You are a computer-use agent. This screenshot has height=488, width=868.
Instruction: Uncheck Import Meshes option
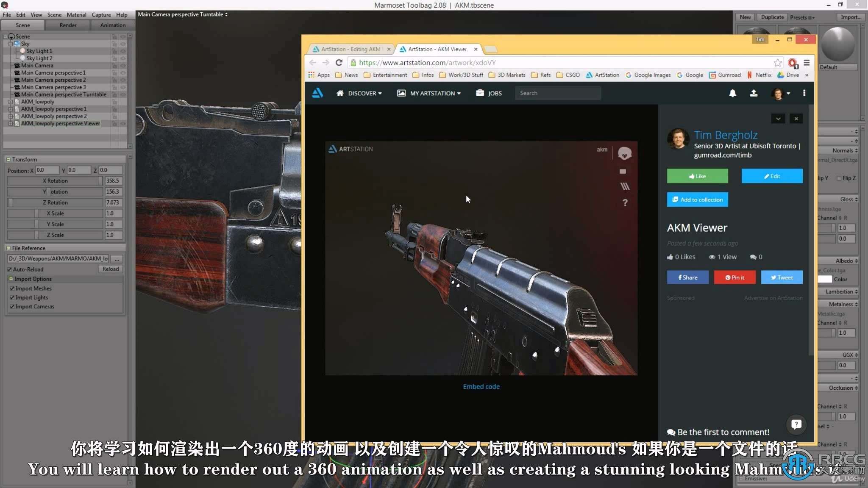[x=12, y=288]
